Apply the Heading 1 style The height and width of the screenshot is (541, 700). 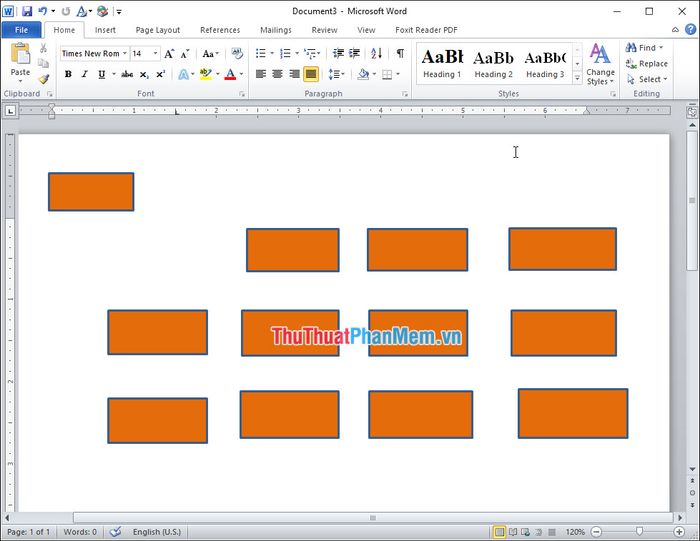pos(442,63)
